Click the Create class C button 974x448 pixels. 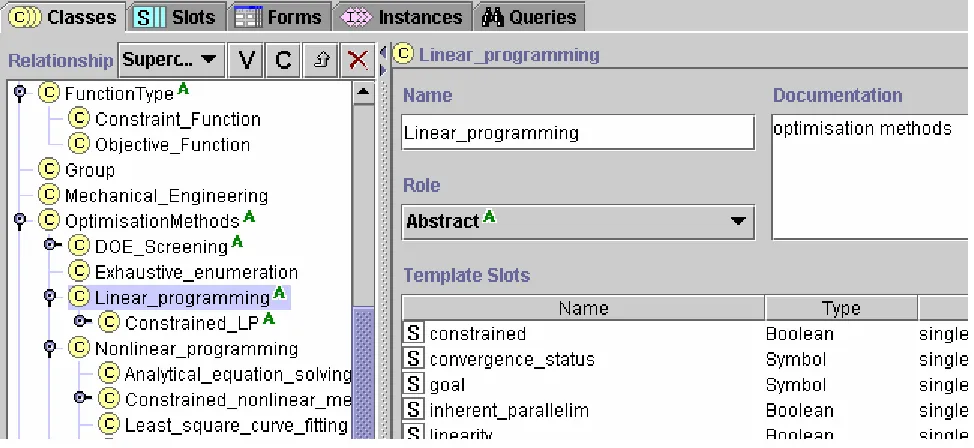click(283, 60)
